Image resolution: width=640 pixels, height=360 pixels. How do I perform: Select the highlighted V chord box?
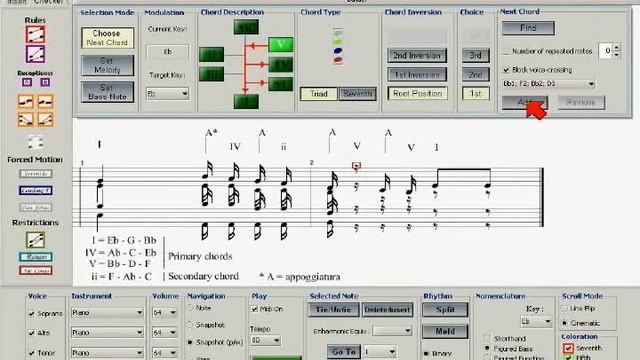click(x=281, y=44)
